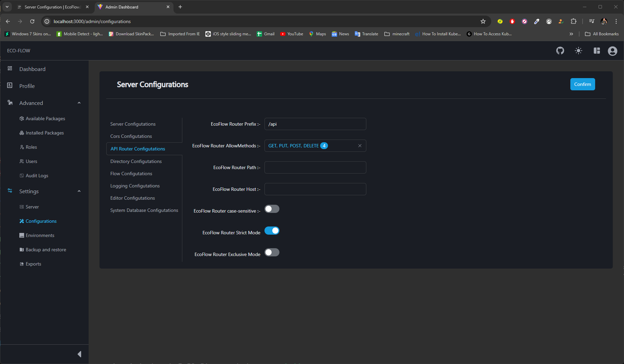Open Server settings page
Viewport: 624px width, 364px height.
pos(32,207)
